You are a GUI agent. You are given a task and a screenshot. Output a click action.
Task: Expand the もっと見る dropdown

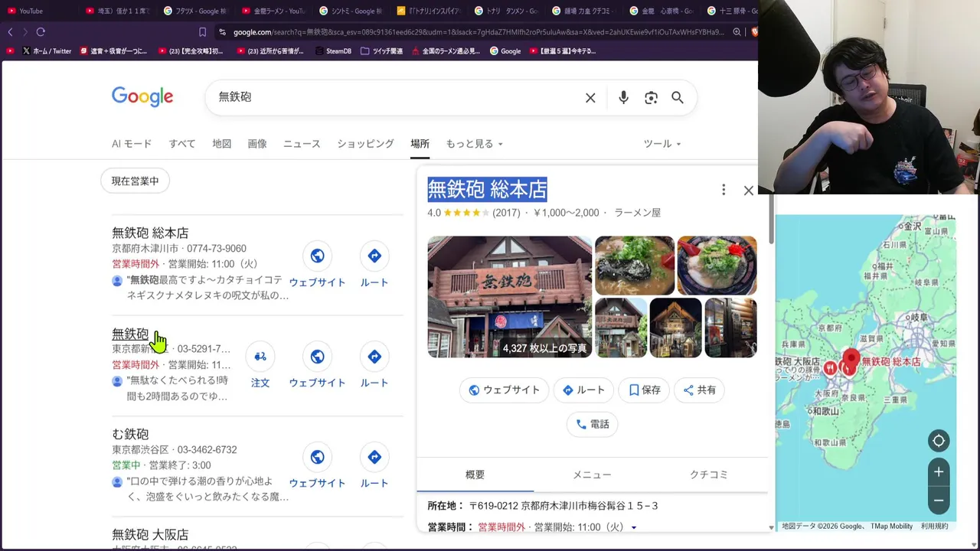click(x=475, y=144)
